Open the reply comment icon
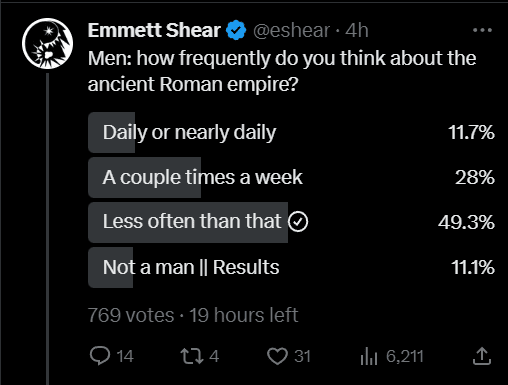Image resolution: width=508 pixels, height=385 pixels. 100,356
